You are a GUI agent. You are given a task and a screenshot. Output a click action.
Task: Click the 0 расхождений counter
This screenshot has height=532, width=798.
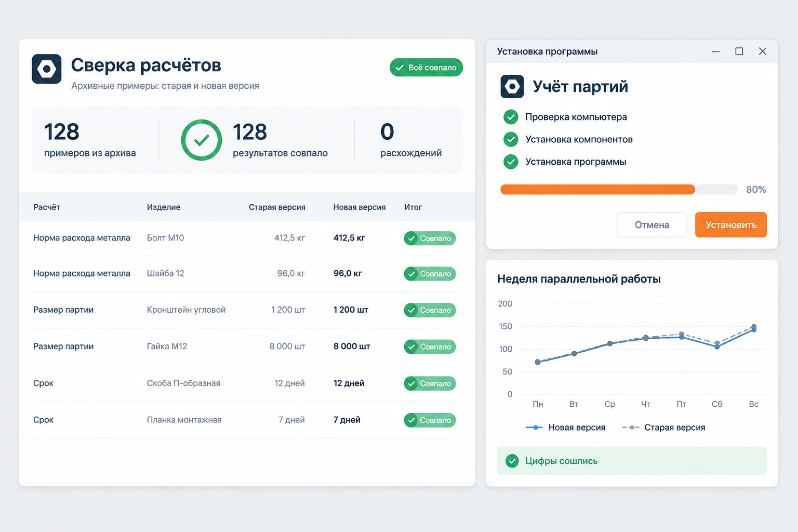[411, 140]
